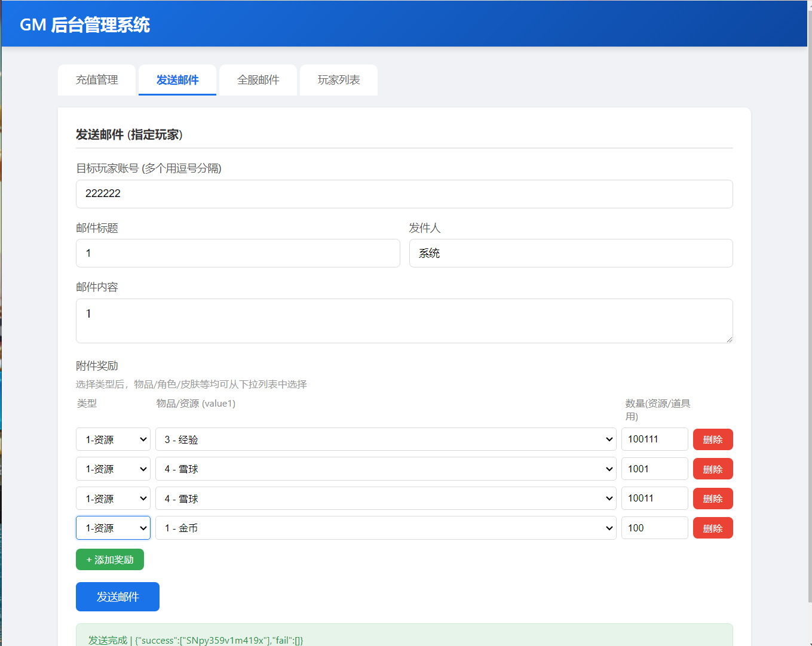Switch to the 全服邮件 tab
Viewport: 812px width, 646px height.
click(x=258, y=80)
